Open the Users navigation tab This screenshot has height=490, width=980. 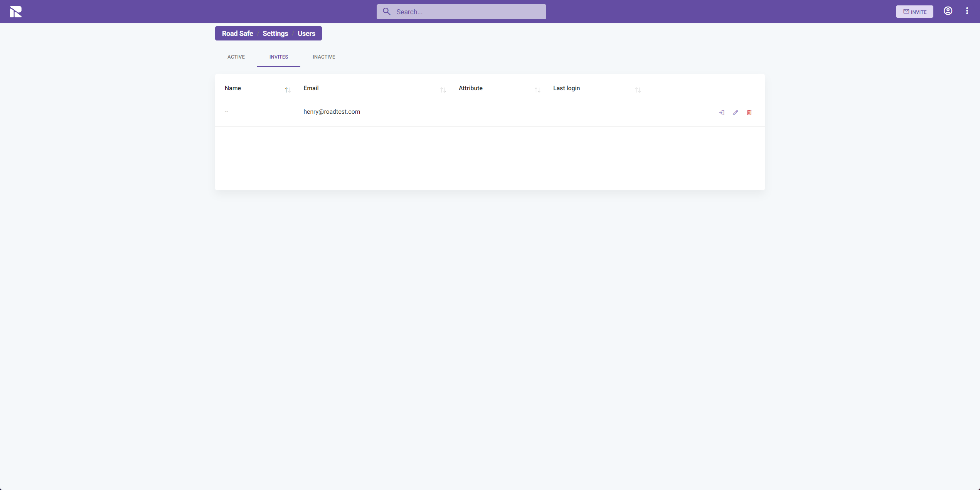[306, 33]
